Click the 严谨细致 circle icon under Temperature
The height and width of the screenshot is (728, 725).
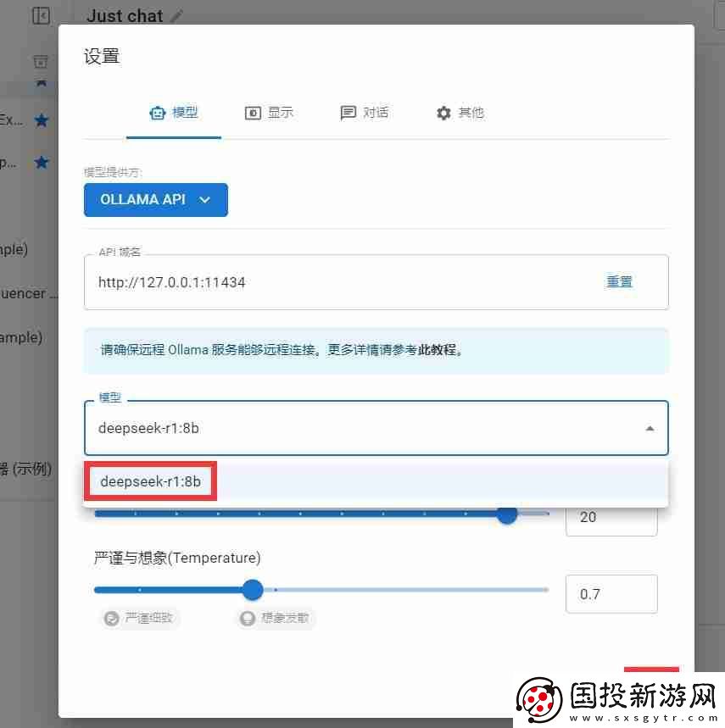[x=110, y=618]
